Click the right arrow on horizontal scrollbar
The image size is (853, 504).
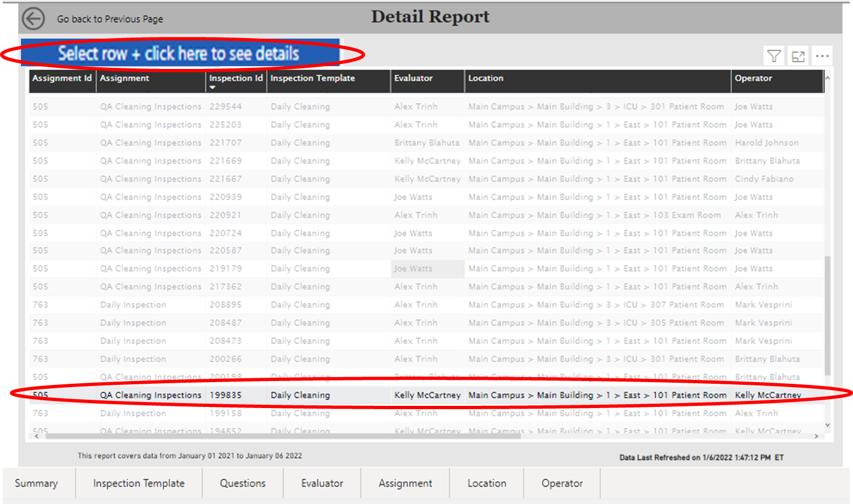pyautogui.click(x=817, y=436)
